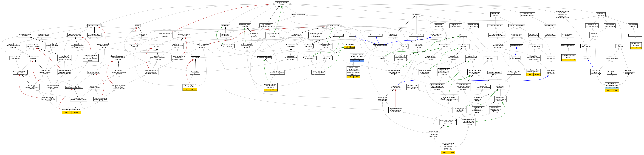Screen dimensions: 644x155
Task: Select the 'cell communication' node
Action: [375, 35]
